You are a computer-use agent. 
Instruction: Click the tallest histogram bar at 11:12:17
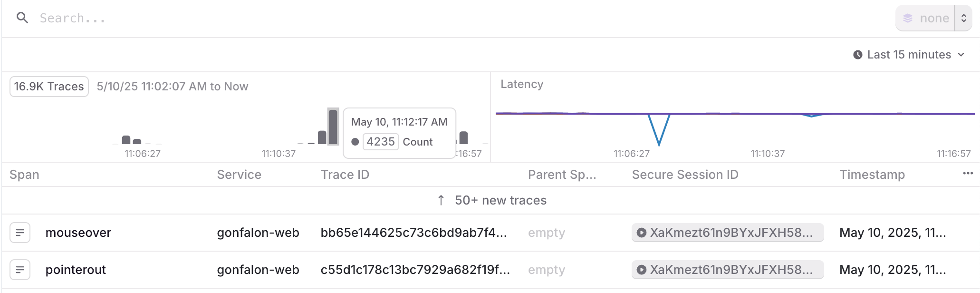coord(333,127)
